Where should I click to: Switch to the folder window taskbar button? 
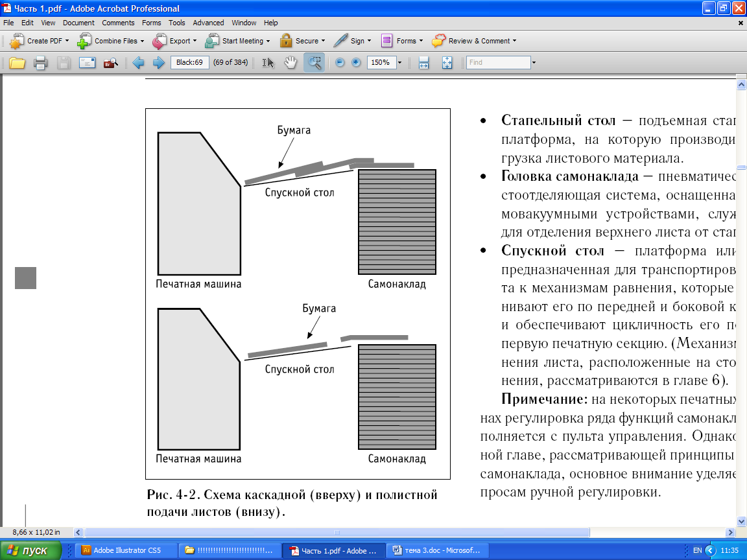coord(230,550)
